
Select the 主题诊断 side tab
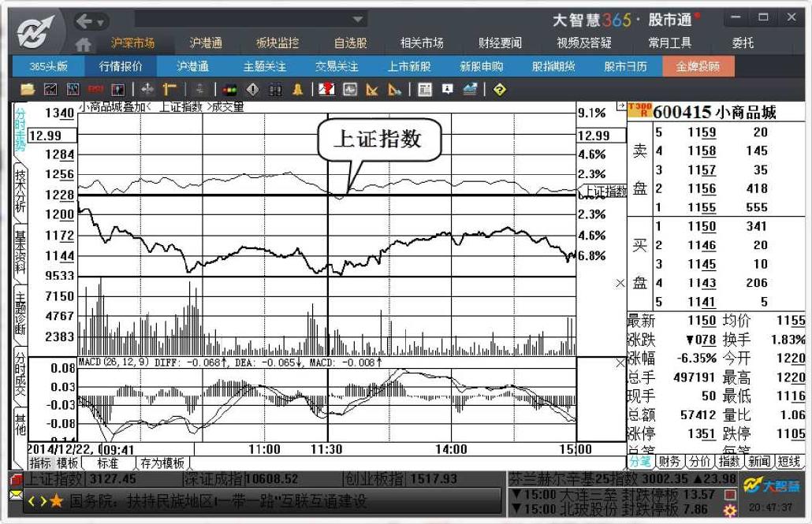pyautogui.click(x=20, y=314)
